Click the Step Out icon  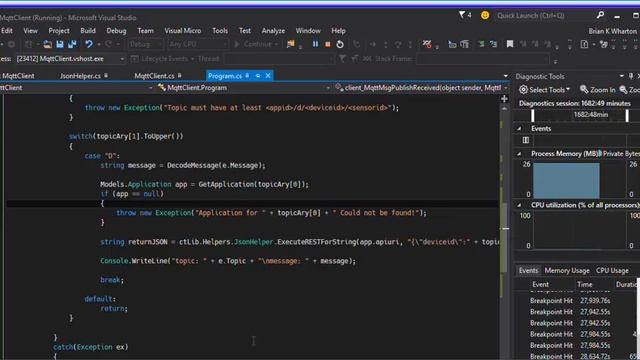[x=410, y=44]
